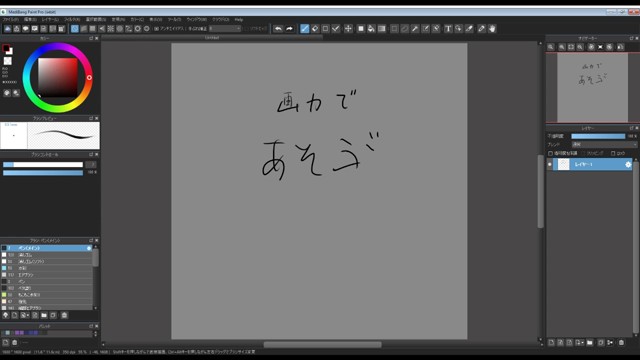Open the Filter menu

point(72,19)
